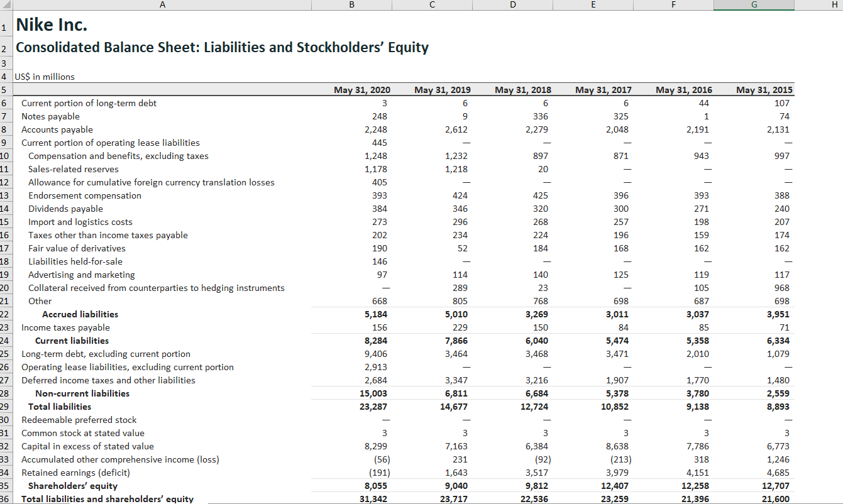The image size is (843, 504).
Task: Select the 'Endorsement compensation' label
Action: point(85,195)
